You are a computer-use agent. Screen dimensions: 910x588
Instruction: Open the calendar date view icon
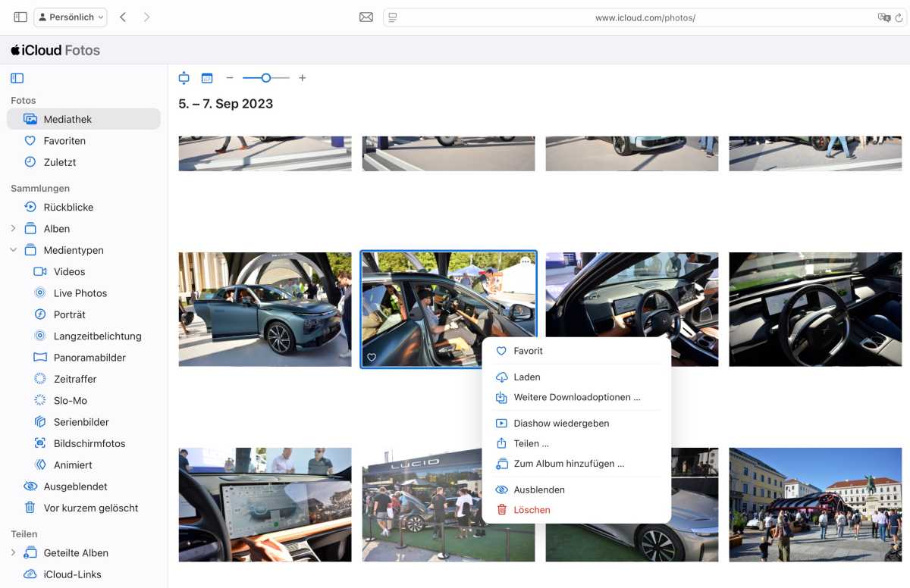click(207, 78)
